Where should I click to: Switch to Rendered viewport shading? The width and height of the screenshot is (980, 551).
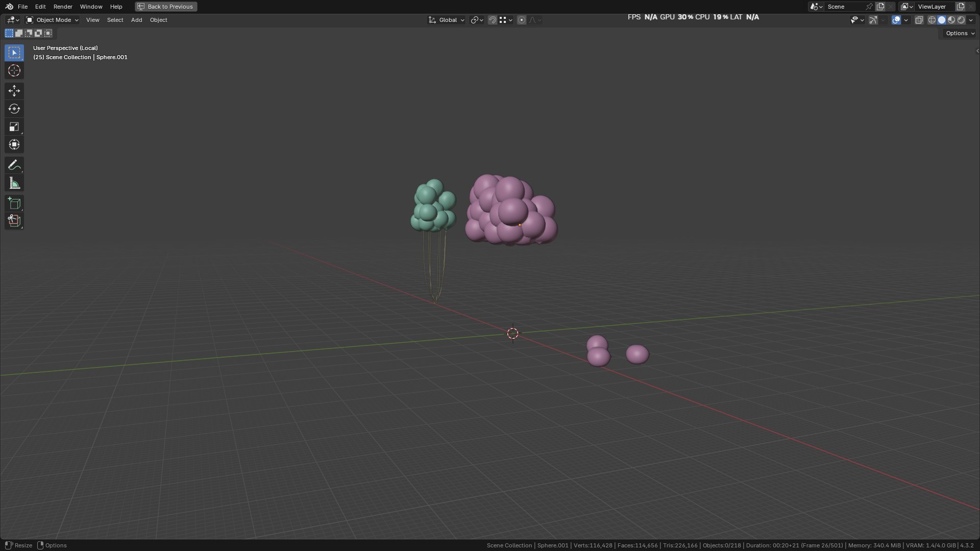(961, 20)
